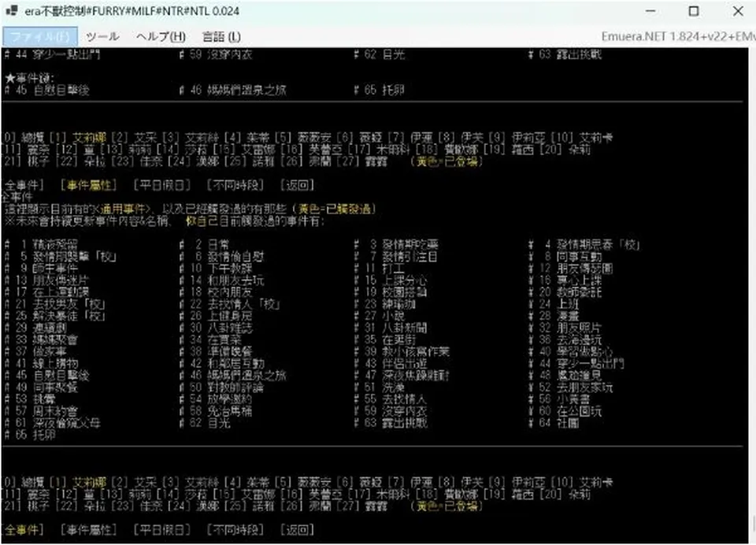
Task: Open the 言語 (L) menu
Action: (221, 37)
